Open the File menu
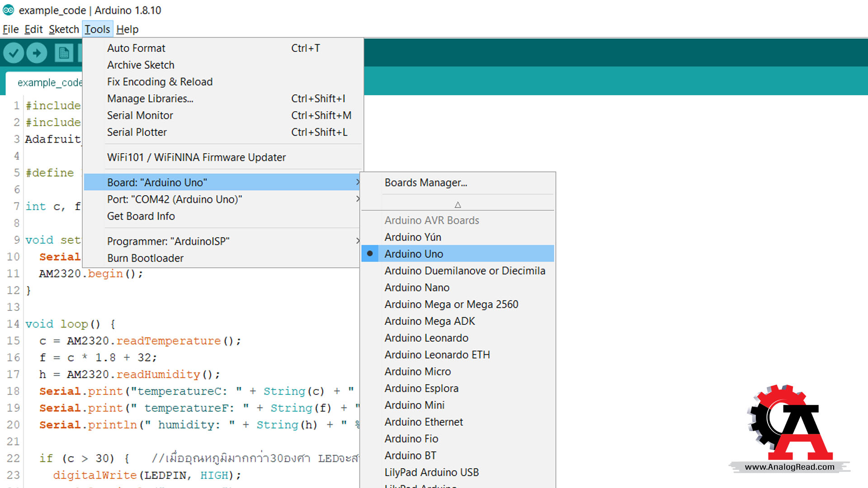Viewport: 868px width, 488px height. 10,29
